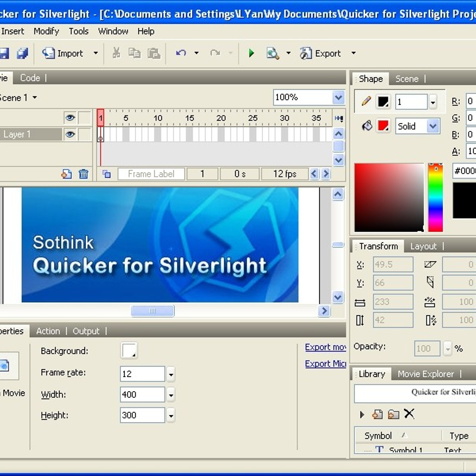Open the Preview dropdown arrow
The image size is (476, 476).
[288, 53]
